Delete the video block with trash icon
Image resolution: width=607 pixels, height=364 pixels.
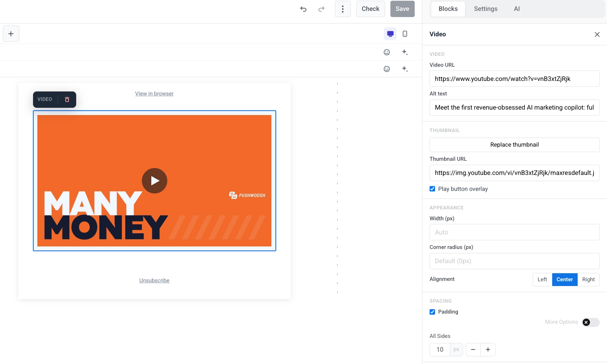pyautogui.click(x=67, y=99)
